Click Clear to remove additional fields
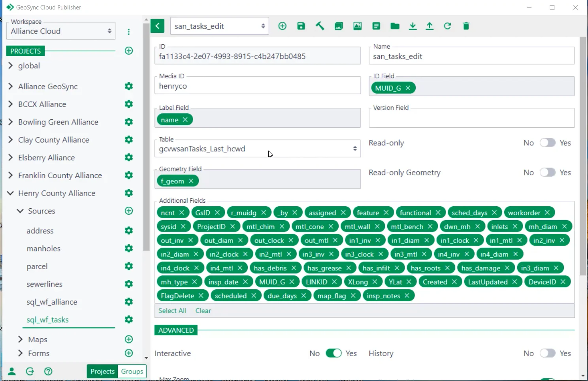588x381 pixels. click(x=203, y=311)
